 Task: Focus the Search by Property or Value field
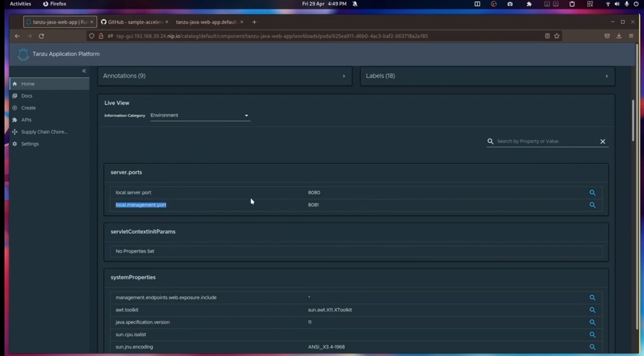546,141
